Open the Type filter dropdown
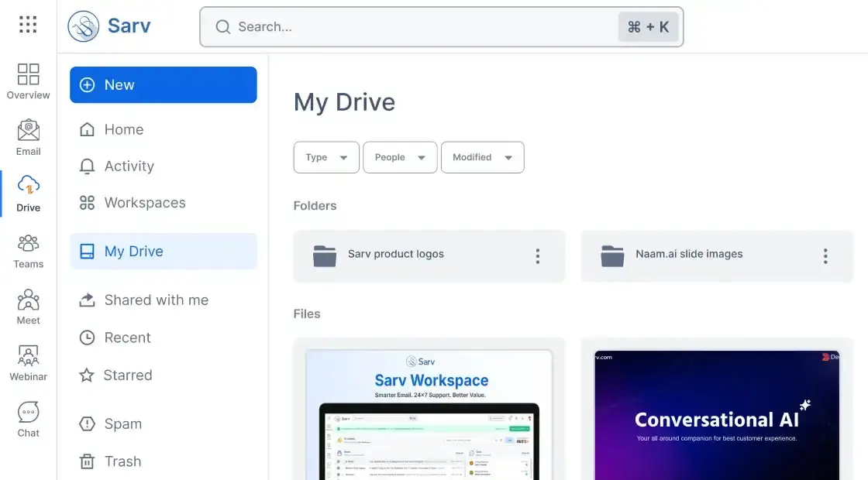Image resolution: width=868 pixels, height=480 pixels. point(325,157)
